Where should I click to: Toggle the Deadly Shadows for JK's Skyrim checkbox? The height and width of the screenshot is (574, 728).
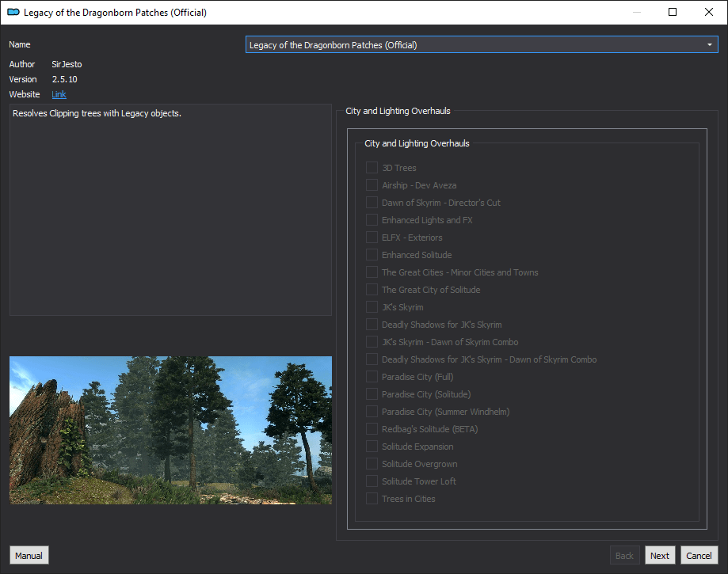click(372, 324)
